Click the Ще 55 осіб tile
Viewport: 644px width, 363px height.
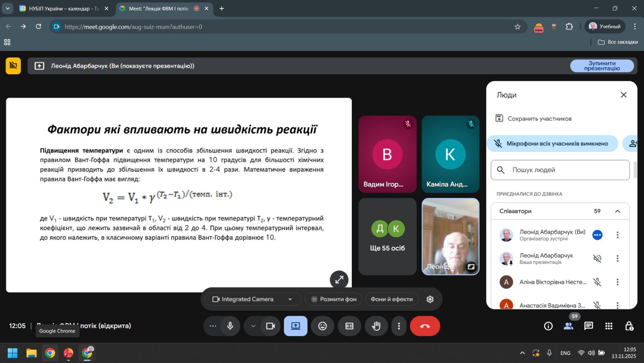coord(387,236)
